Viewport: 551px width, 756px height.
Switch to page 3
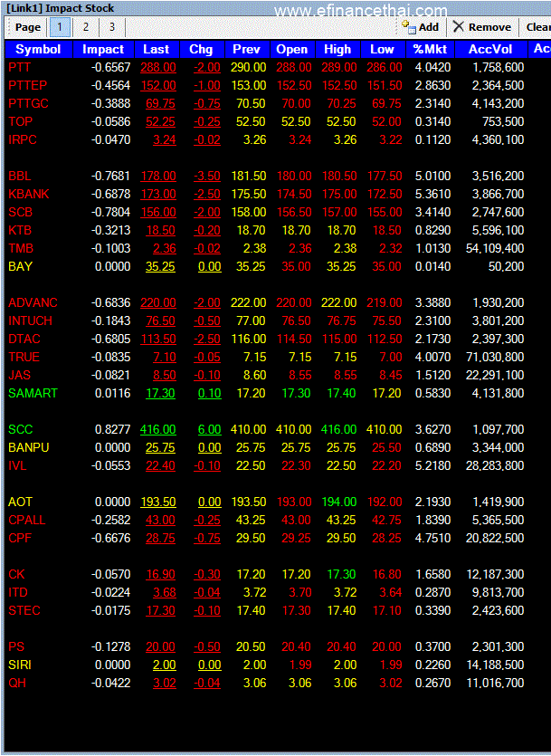coord(112,27)
